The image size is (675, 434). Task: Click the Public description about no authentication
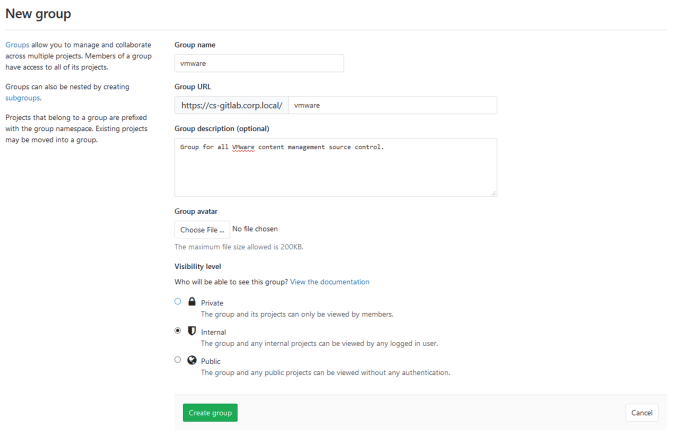click(325, 372)
